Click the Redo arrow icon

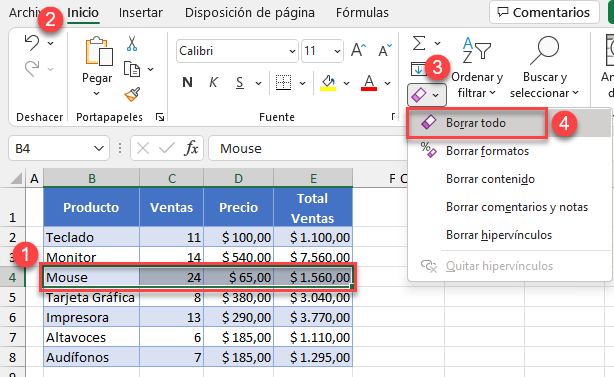[x=32, y=69]
